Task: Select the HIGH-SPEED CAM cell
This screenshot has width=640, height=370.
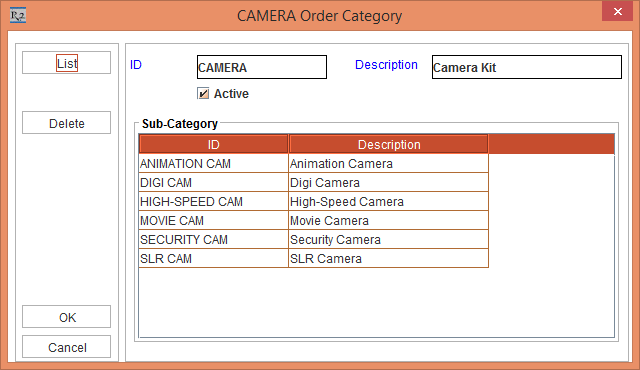Action: (x=213, y=202)
